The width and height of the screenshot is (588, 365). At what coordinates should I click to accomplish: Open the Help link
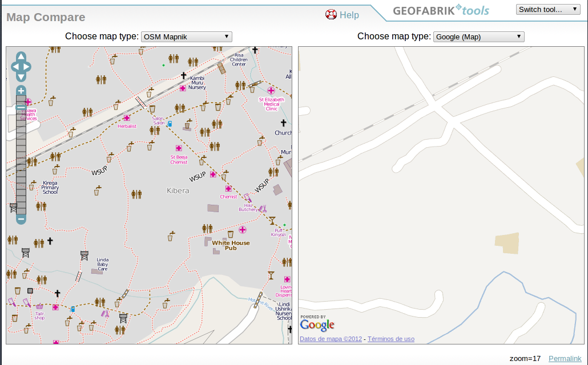(x=349, y=15)
